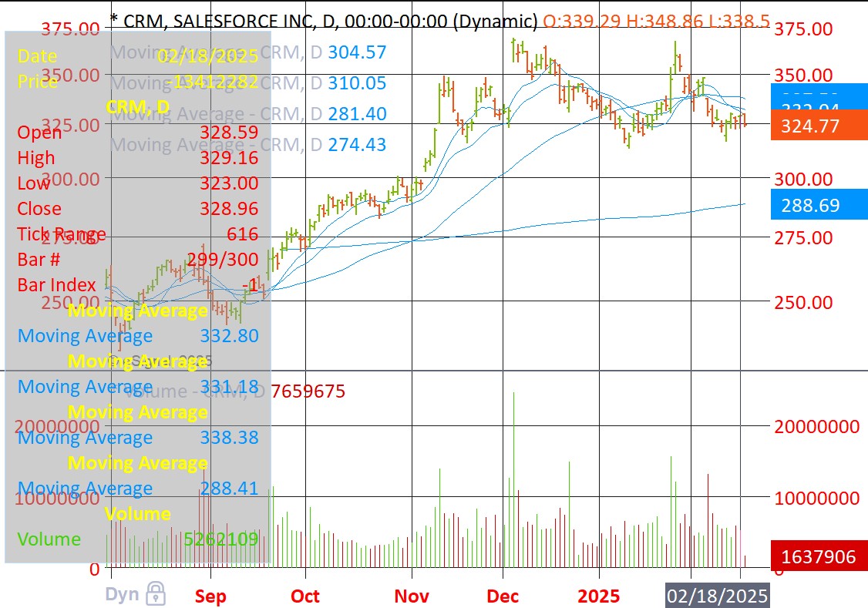Click the Moving Average value 332.80

[x=229, y=336]
